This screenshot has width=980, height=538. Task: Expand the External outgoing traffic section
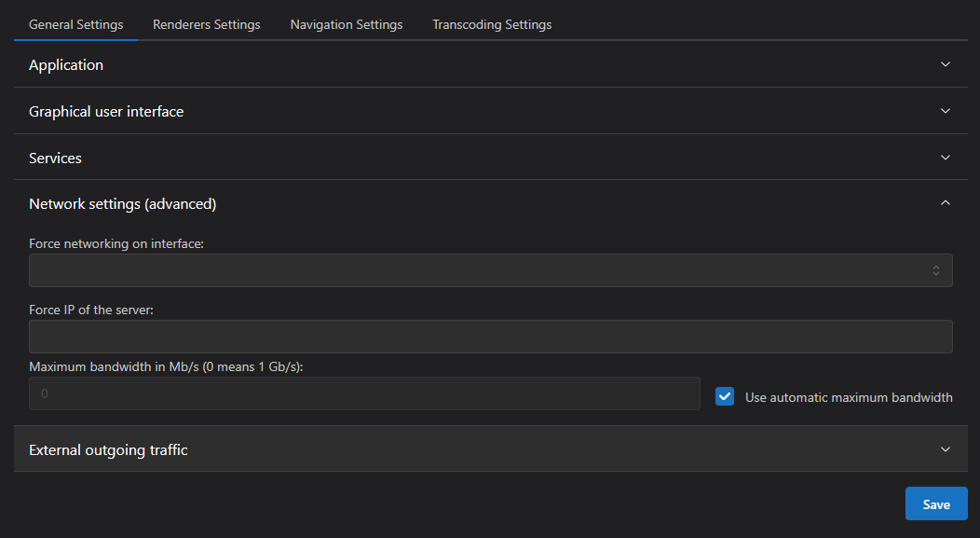[491, 449]
